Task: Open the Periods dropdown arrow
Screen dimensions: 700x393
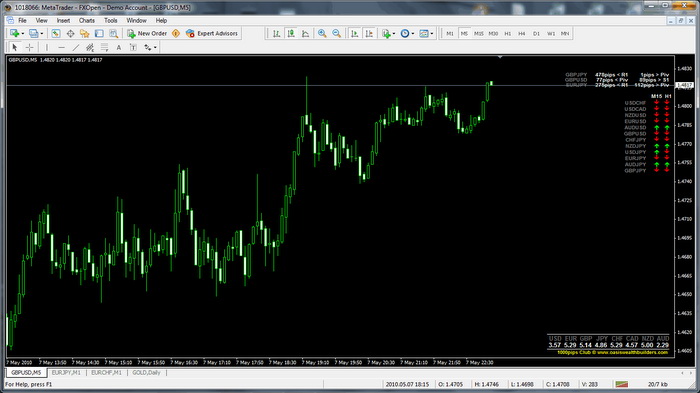Action: click(x=413, y=33)
